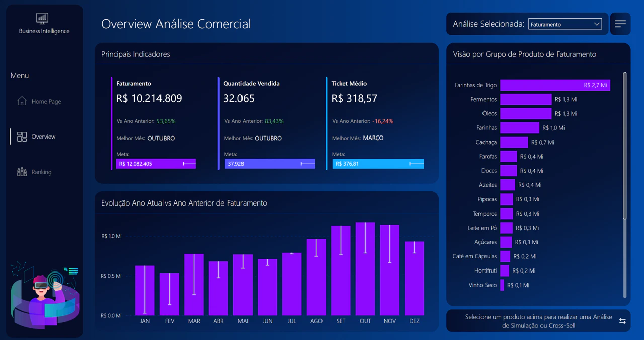
Task: Select the Farinhas de Trigo bar
Action: tap(555, 85)
